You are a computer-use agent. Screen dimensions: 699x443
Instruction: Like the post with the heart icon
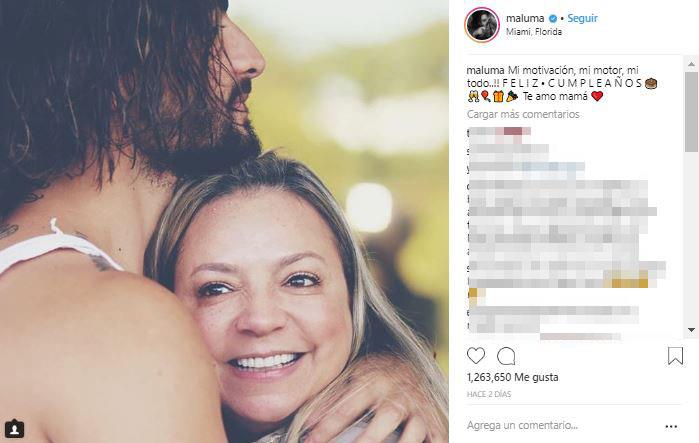(x=476, y=356)
